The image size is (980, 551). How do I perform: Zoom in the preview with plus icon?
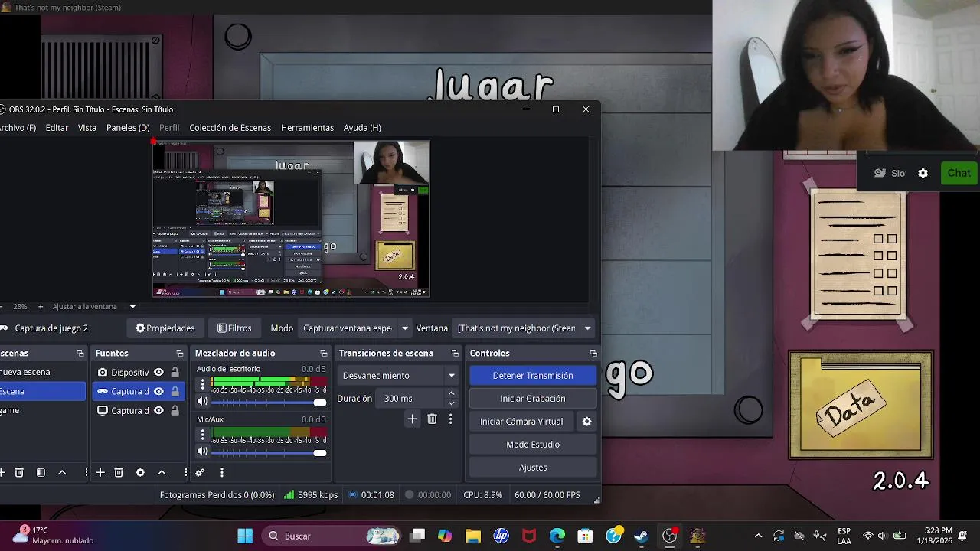(41, 307)
